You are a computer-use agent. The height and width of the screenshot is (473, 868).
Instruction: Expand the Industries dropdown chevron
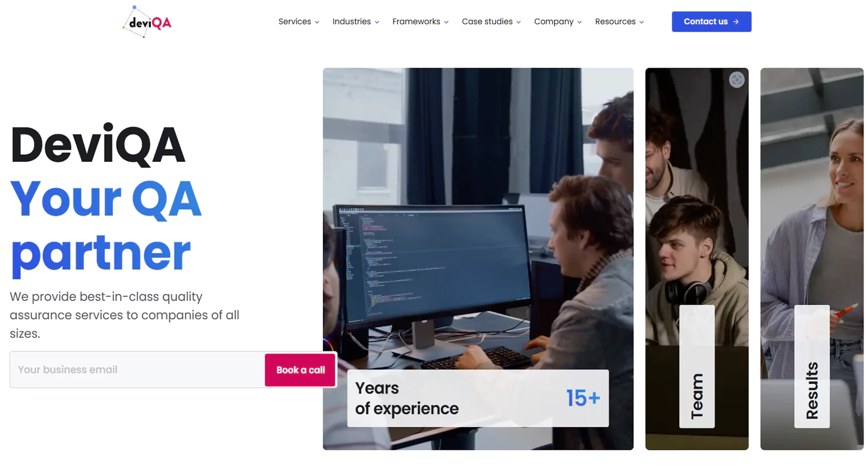377,23
